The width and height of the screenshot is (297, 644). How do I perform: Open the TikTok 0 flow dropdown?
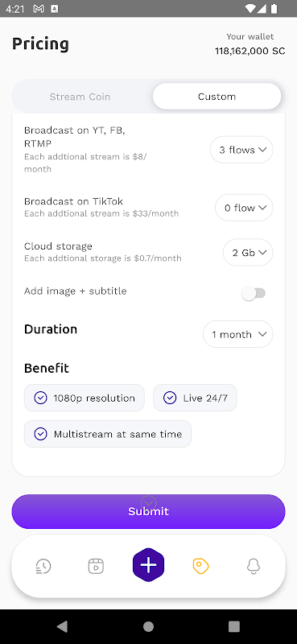[x=244, y=208]
